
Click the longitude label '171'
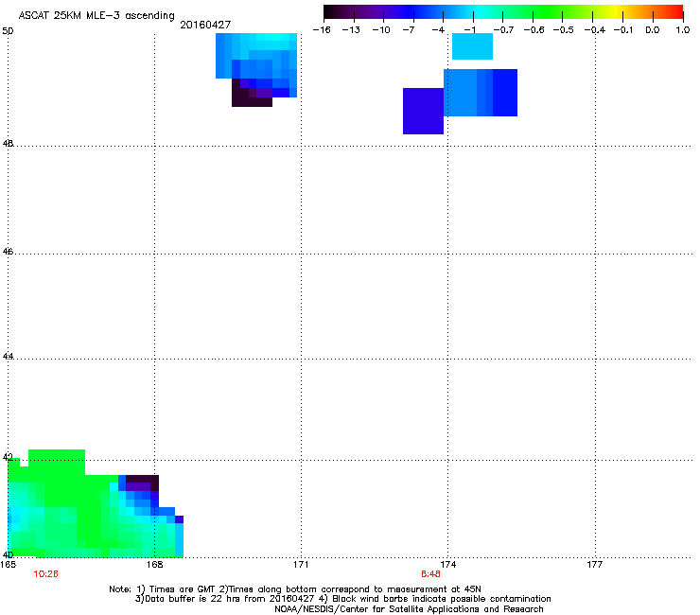point(301,565)
